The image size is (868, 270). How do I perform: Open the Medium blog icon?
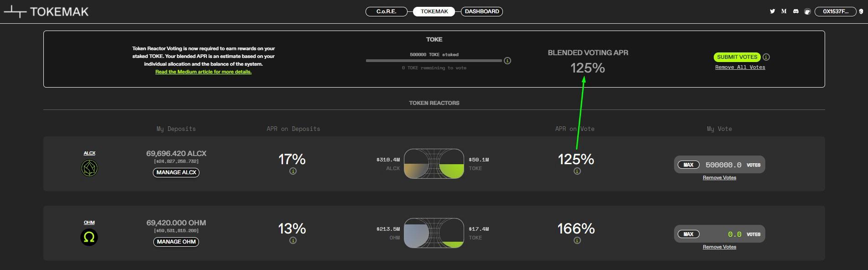(784, 11)
